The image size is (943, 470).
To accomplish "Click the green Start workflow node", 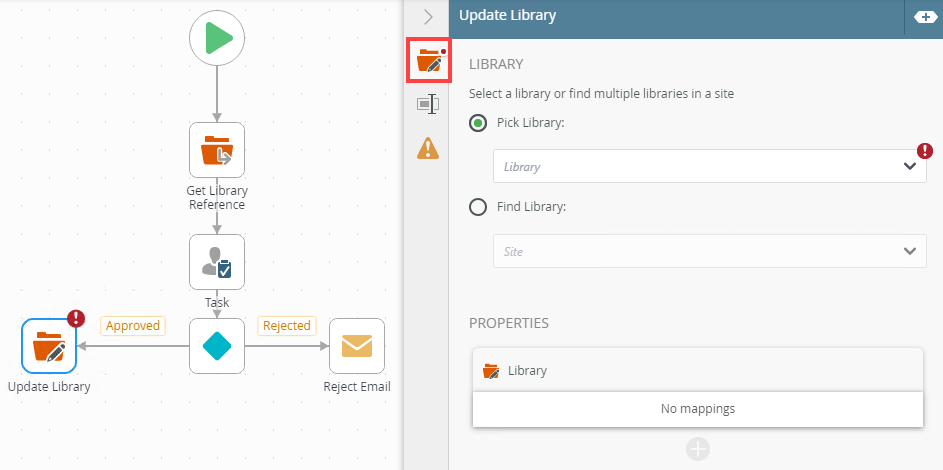I will (x=217, y=39).
